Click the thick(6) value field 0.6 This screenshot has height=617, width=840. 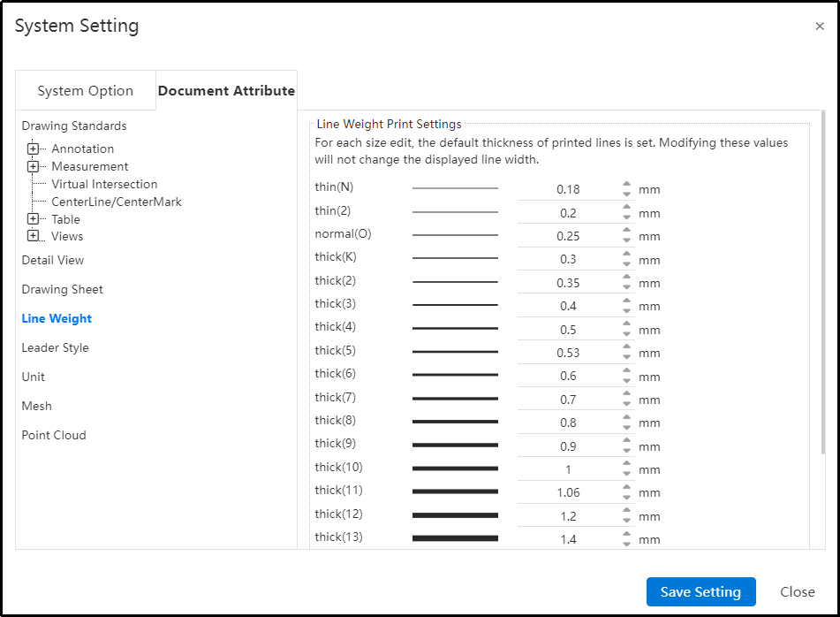569,377
